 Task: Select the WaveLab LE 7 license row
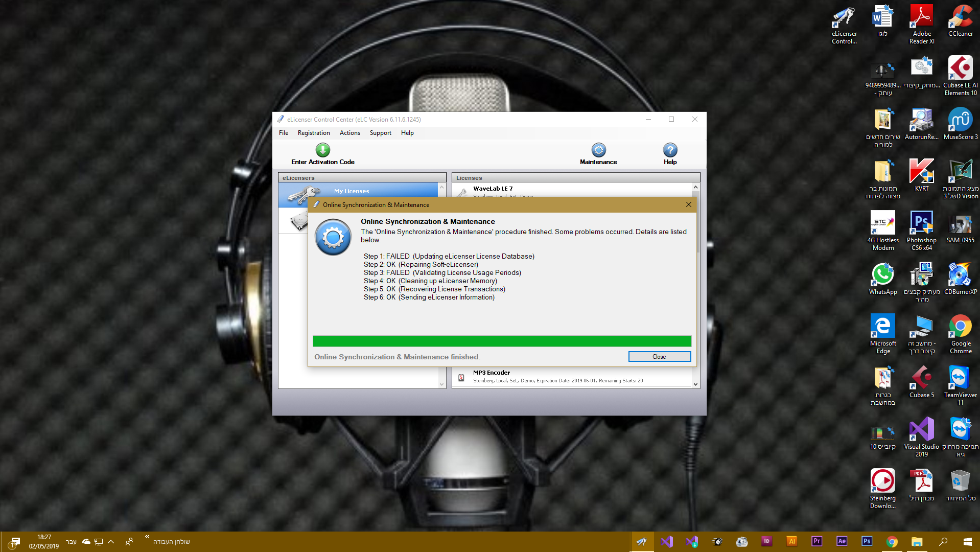(572, 190)
